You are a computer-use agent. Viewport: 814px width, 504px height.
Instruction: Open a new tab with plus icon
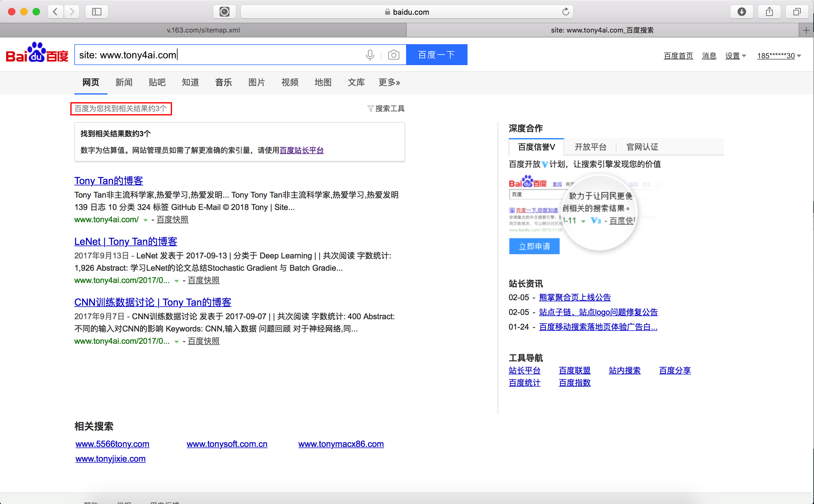(806, 30)
